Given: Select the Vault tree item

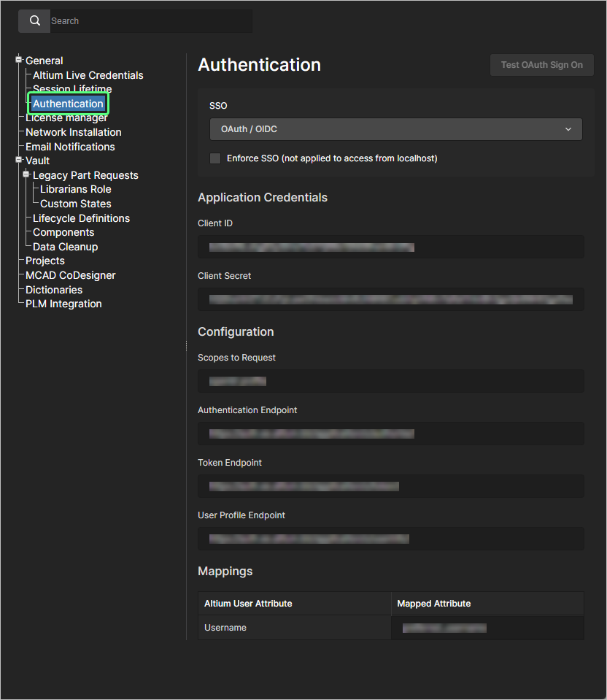Looking at the screenshot, I should pos(37,161).
